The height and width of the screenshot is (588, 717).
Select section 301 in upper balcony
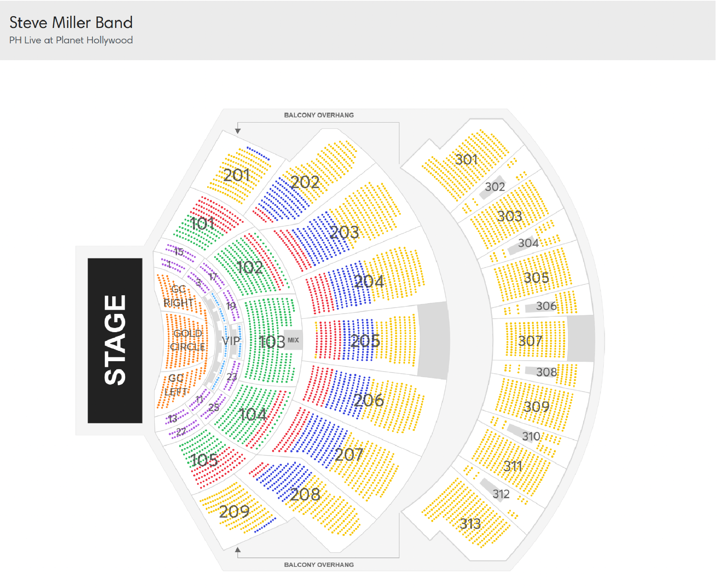coord(466,160)
